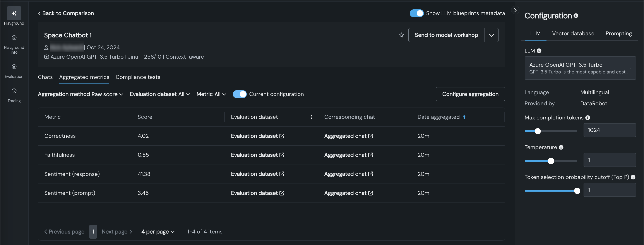Click the Configure aggregation button

pyautogui.click(x=470, y=94)
